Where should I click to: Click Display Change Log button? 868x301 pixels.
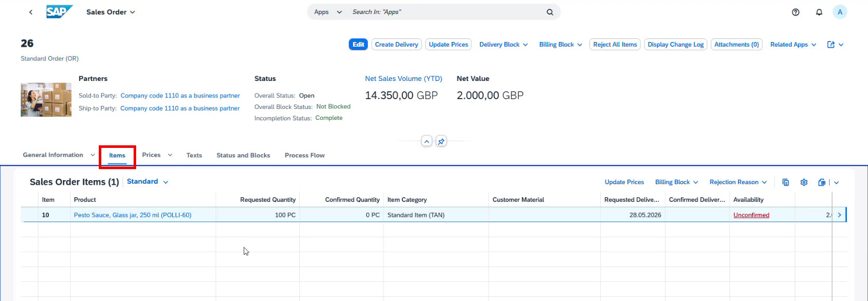[x=676, y=45]
